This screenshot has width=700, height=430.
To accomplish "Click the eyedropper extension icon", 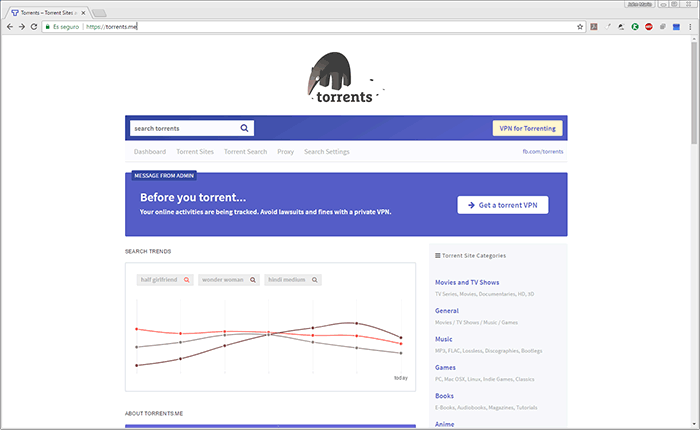I will [x=608, y=27].
